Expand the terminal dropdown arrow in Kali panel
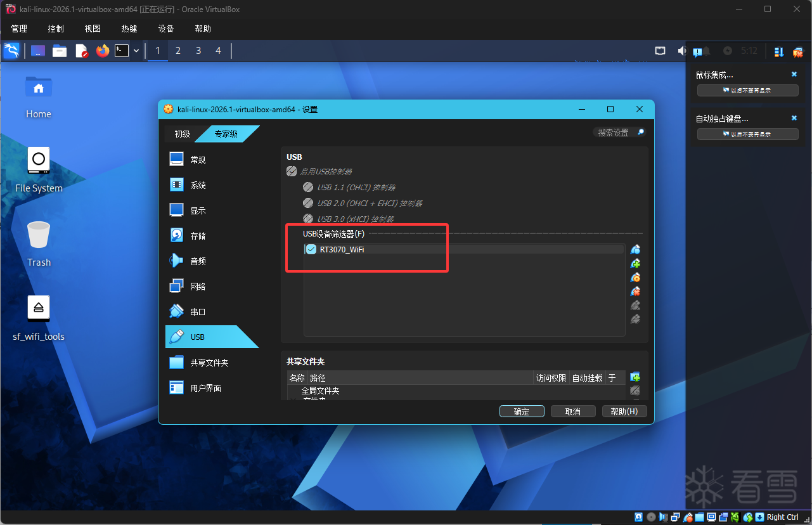This screenshot has width=812, height=525. 136,51
